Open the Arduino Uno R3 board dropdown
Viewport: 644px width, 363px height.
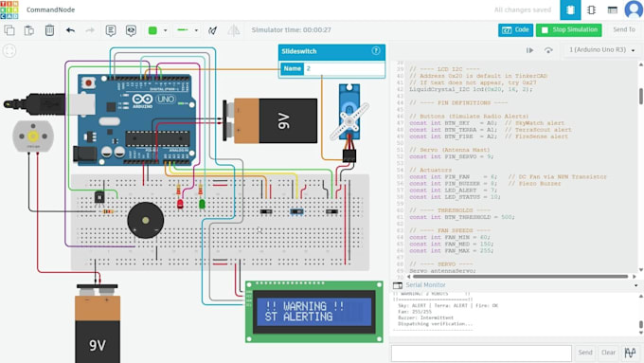(x=601, y=49)
